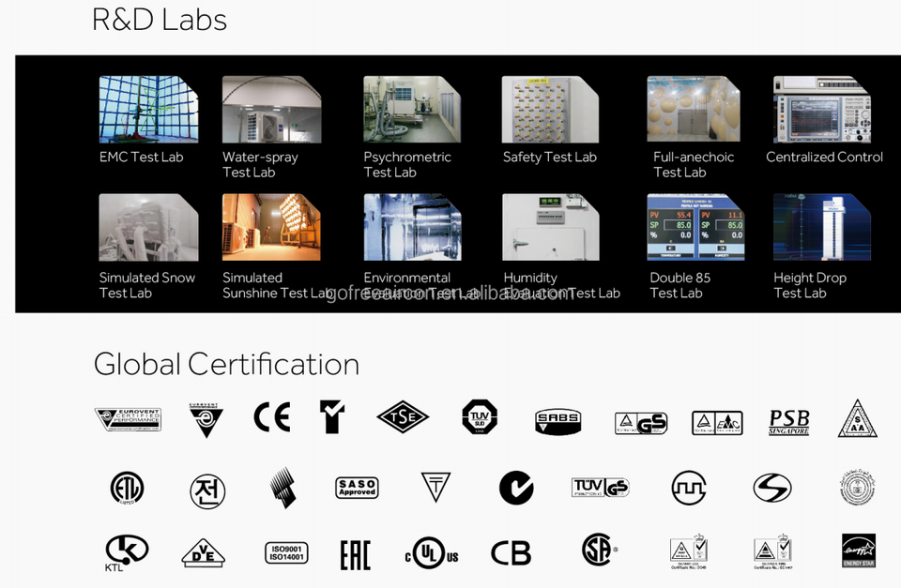The width and height of the screenshot is (901, 588).
Task: Select the round Arabic seal emblem
Action: 857,488
